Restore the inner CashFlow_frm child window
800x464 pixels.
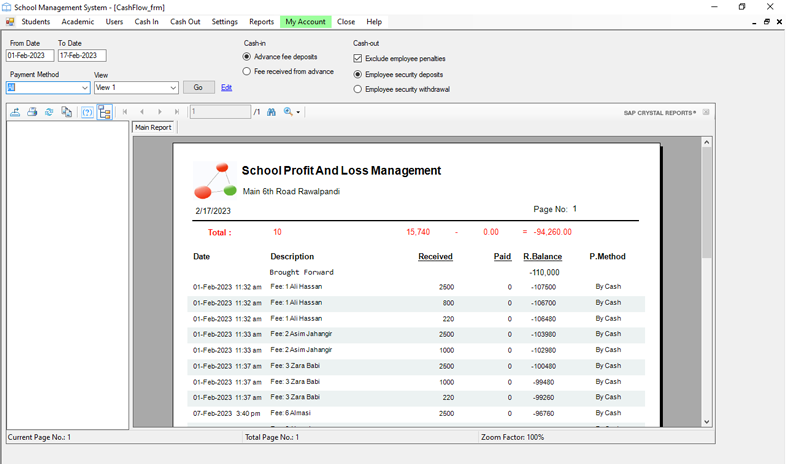[x=766, y=22]
